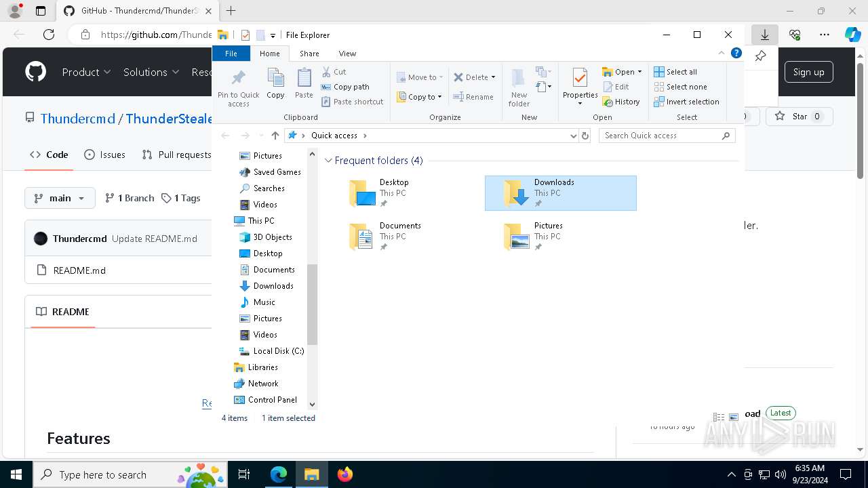The image size is (868, 488).
Task: Refresh the GitHub browser page
Action: pos(49,35)
